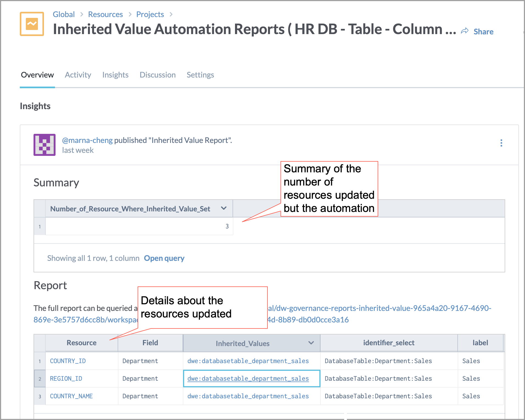Open the Settings tab
This screenshot has height=420, width=525.
200,75
